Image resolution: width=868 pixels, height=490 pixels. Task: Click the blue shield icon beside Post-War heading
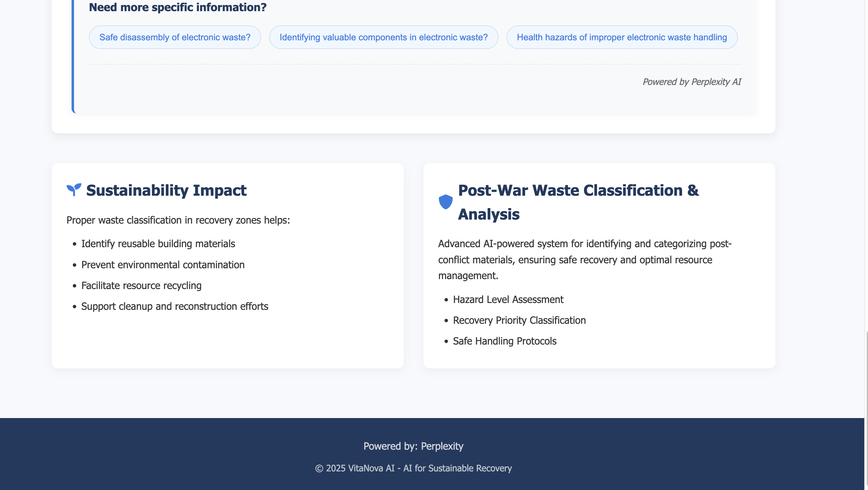445,202
